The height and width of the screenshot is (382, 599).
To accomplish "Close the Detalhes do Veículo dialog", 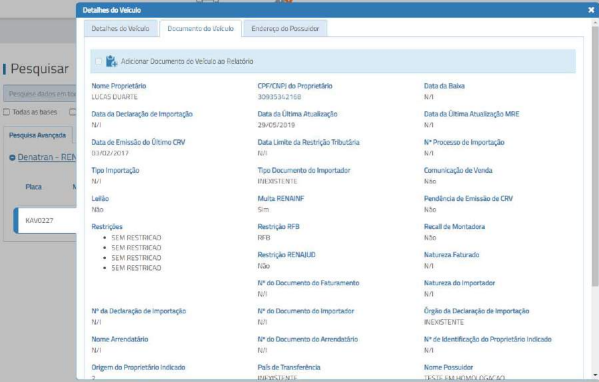I will coord(591,10).
